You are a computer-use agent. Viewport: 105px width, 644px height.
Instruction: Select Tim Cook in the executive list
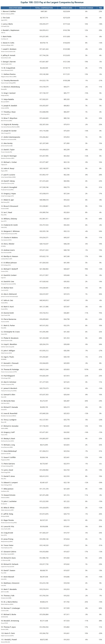(x=6, y=18)
